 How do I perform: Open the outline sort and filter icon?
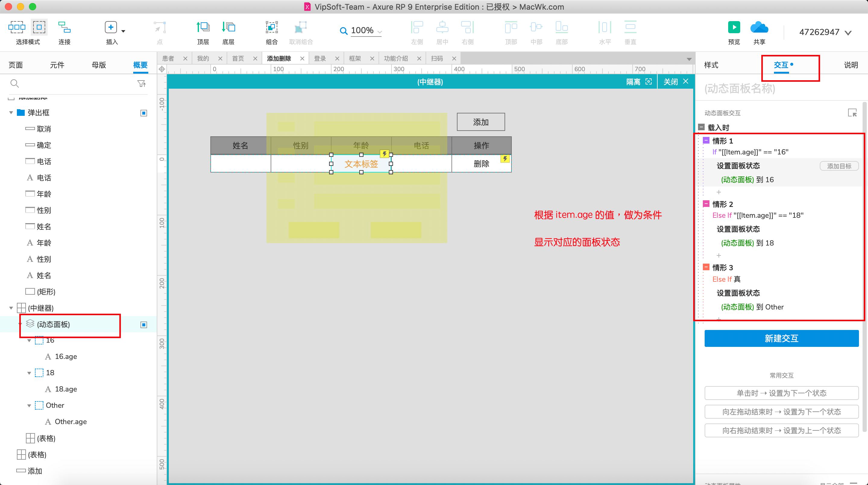click(142, 83)
